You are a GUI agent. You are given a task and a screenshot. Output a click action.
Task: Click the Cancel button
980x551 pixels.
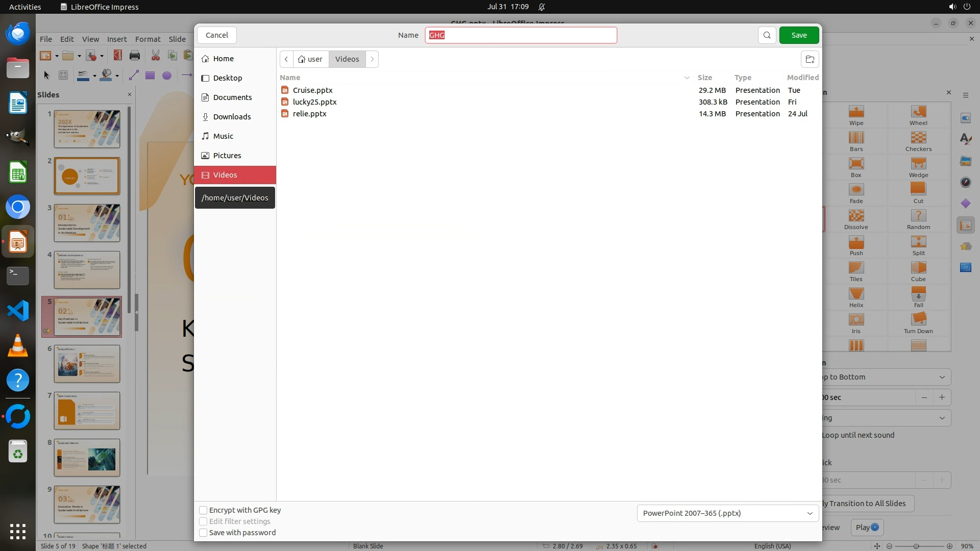coord(217,35)
